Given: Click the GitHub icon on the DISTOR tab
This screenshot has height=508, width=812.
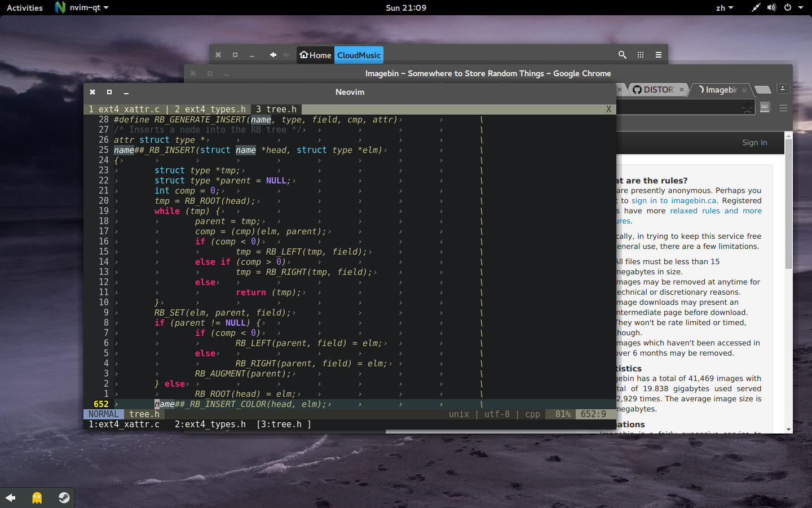Looking at the screenshot, I should (637, 90).
